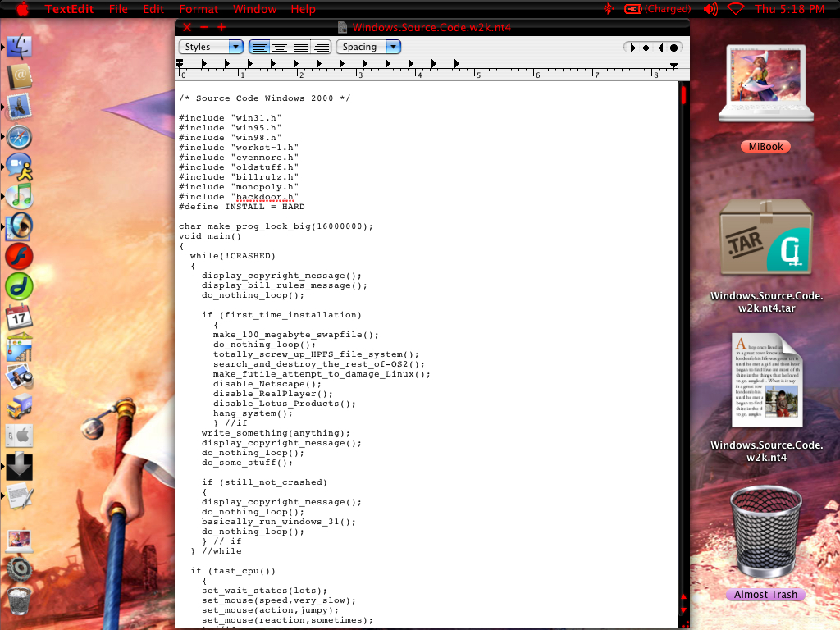The height and width of the screenshot is (630, 840).
Task: Launch Transmit truck icon in dock
Action: pos(20,406)
